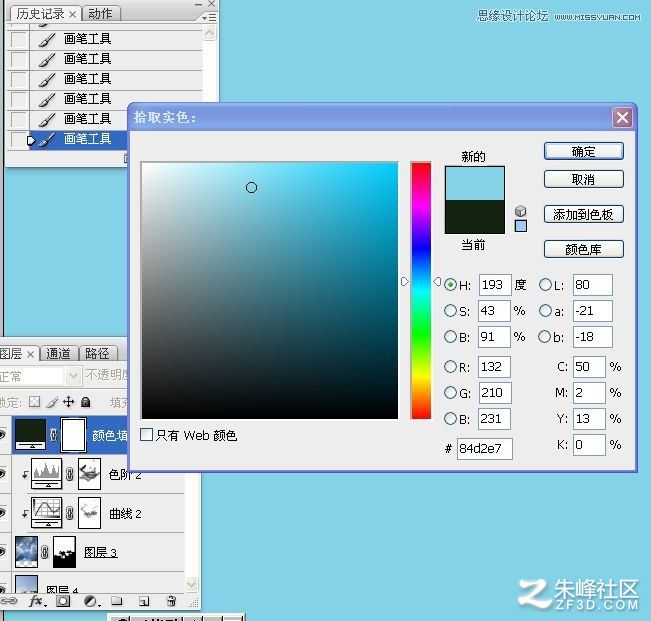Click inside the color saturation-brightness field
This screenshot has height=621, width=651.
[x=270, y=291]
